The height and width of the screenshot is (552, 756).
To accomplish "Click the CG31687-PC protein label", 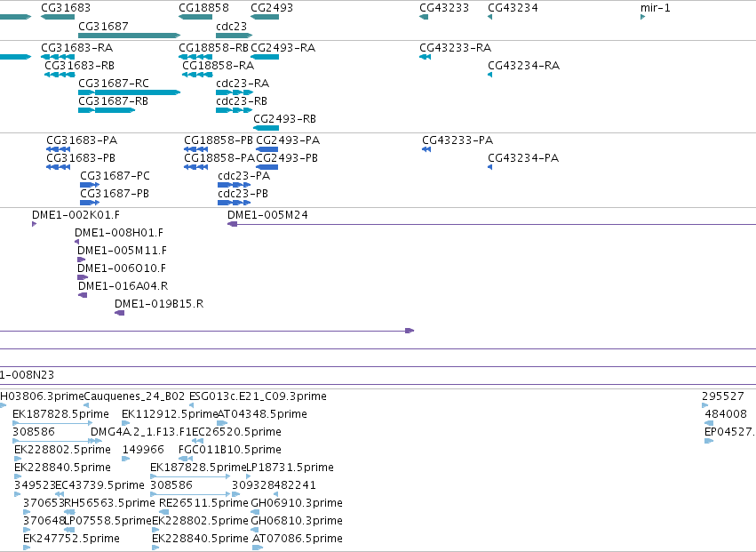I will 115,176.
